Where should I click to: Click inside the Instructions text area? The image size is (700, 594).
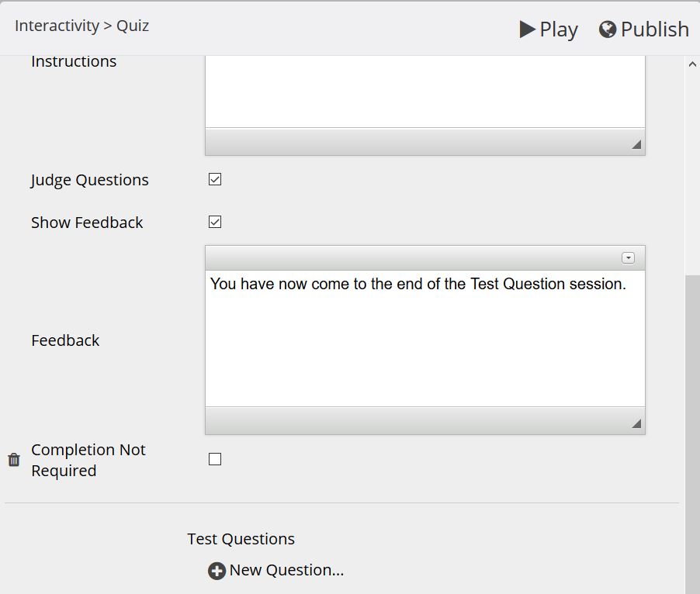tap(425, 92)
